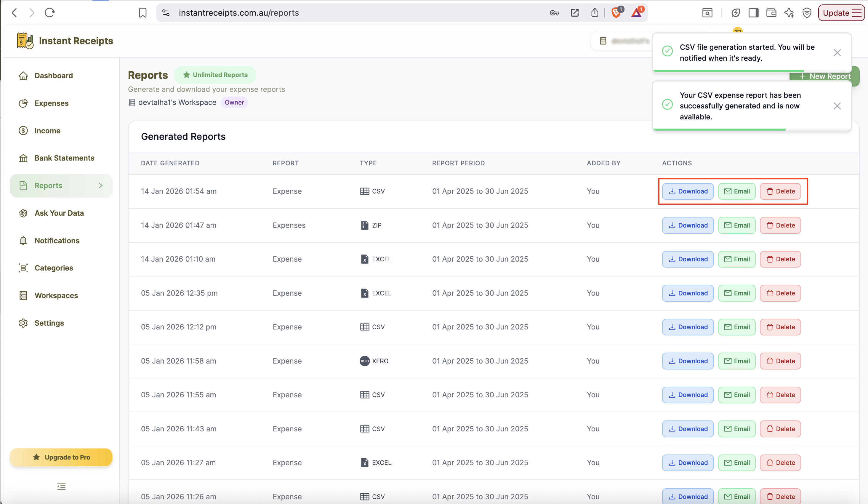
Task: Delete the XERO report
Action: 780,361
